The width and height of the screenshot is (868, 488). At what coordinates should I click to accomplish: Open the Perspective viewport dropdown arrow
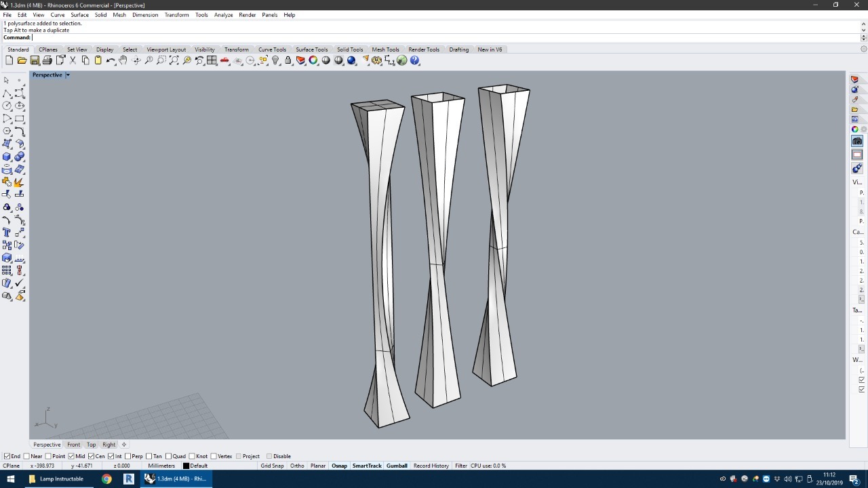click(68, 75)
